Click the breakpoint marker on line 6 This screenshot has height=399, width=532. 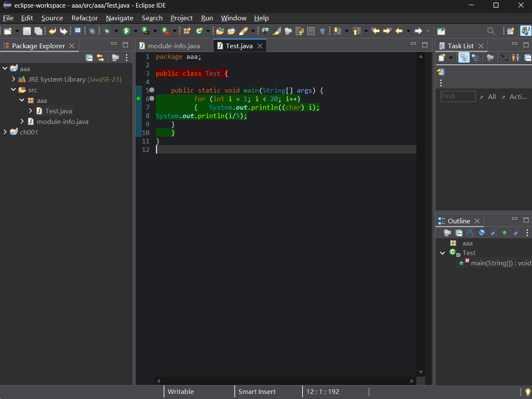pos(139,99)
